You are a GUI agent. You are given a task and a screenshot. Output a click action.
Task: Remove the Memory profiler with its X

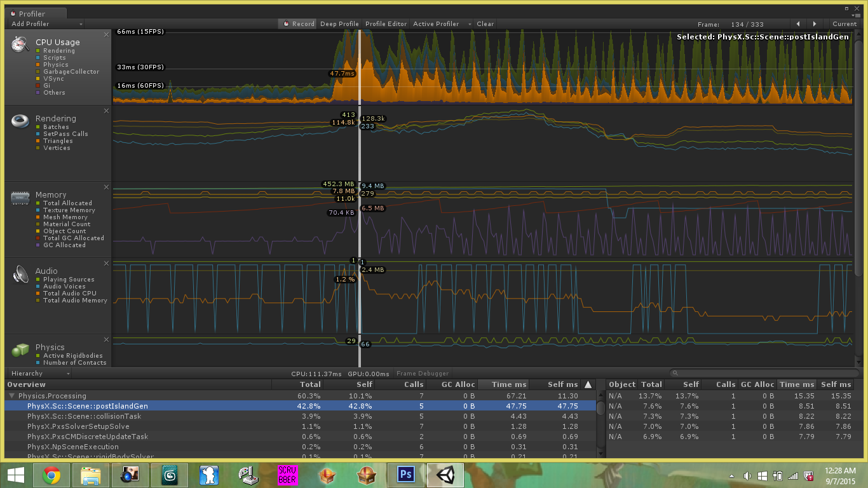click(107, 187)
